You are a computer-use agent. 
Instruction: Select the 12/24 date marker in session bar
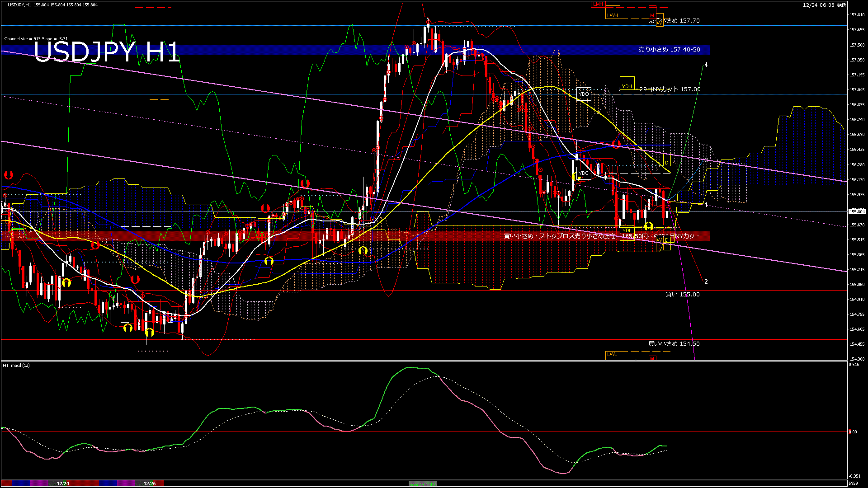pos(63,483)
